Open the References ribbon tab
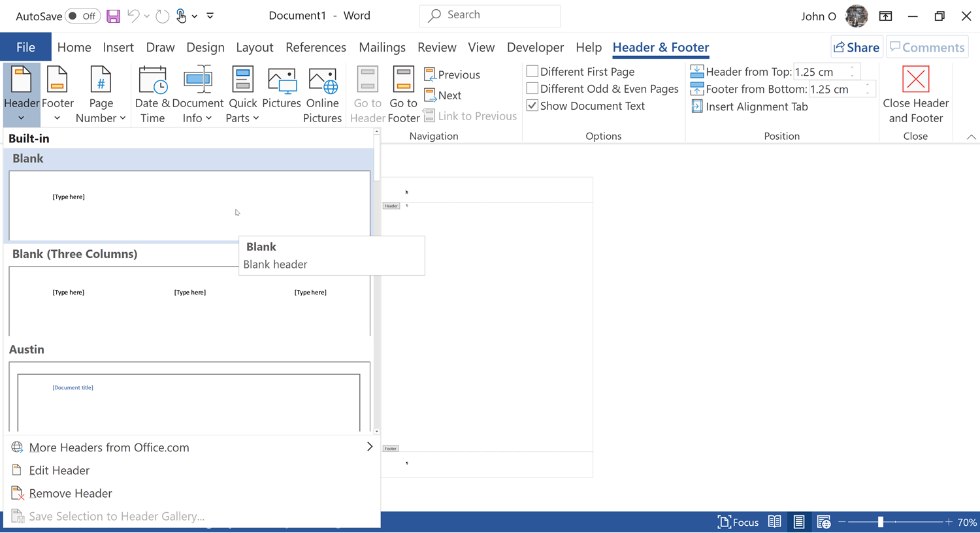The width and height of the screenshot is (980, 533). 316,48
